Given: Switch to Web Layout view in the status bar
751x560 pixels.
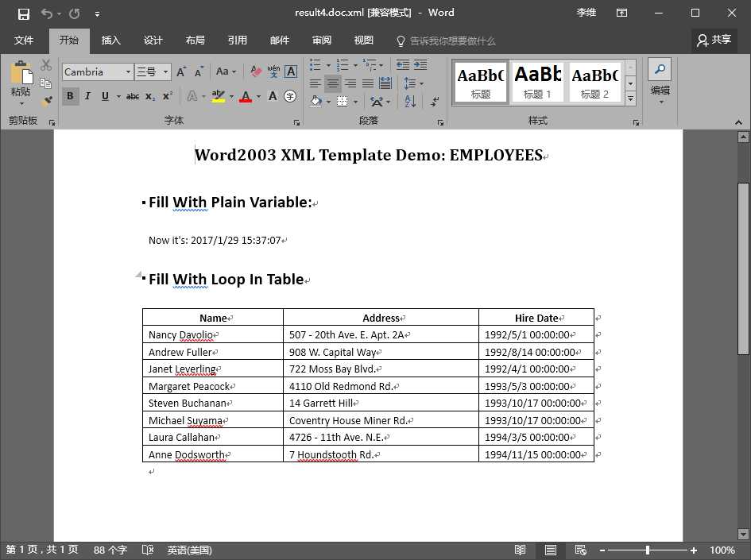Looking at the screenshot, I should (580, 550).
